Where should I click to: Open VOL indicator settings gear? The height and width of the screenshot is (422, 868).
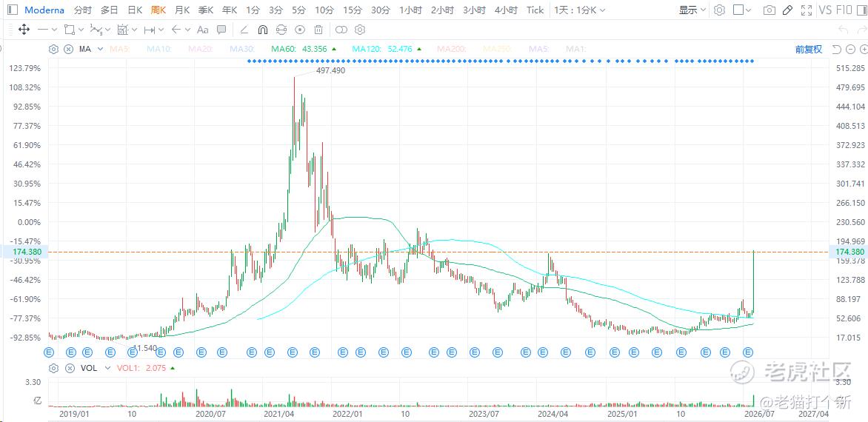pos(54,368)
